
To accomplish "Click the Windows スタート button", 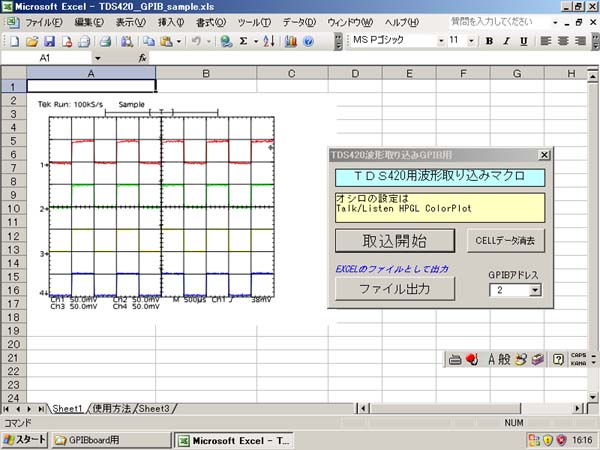I will [25, 440].
